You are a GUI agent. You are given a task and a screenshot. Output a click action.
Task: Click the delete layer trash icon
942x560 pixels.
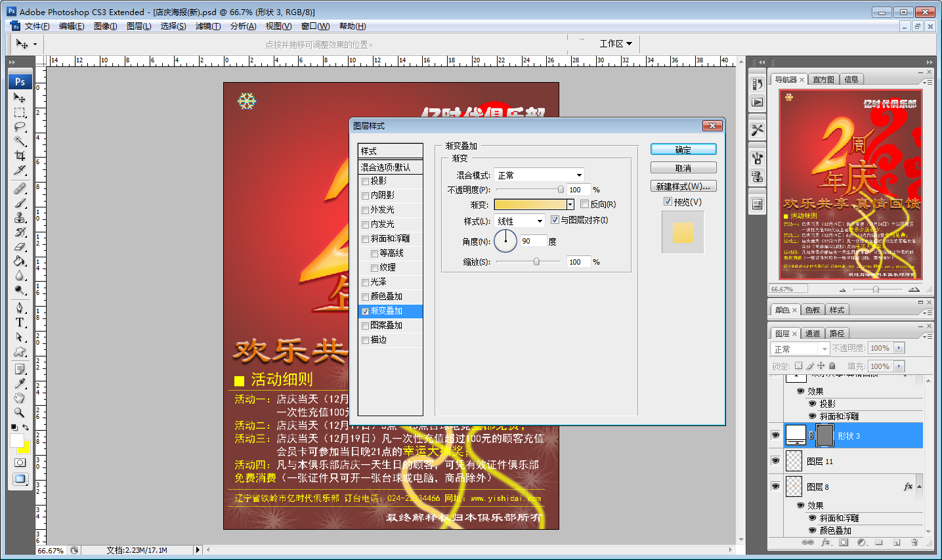914,542
